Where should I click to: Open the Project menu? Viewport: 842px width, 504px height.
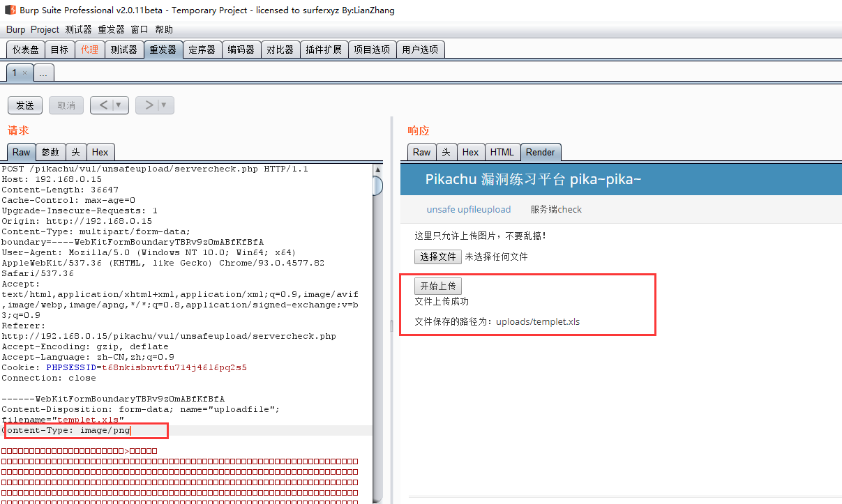(x=45, y=29)
